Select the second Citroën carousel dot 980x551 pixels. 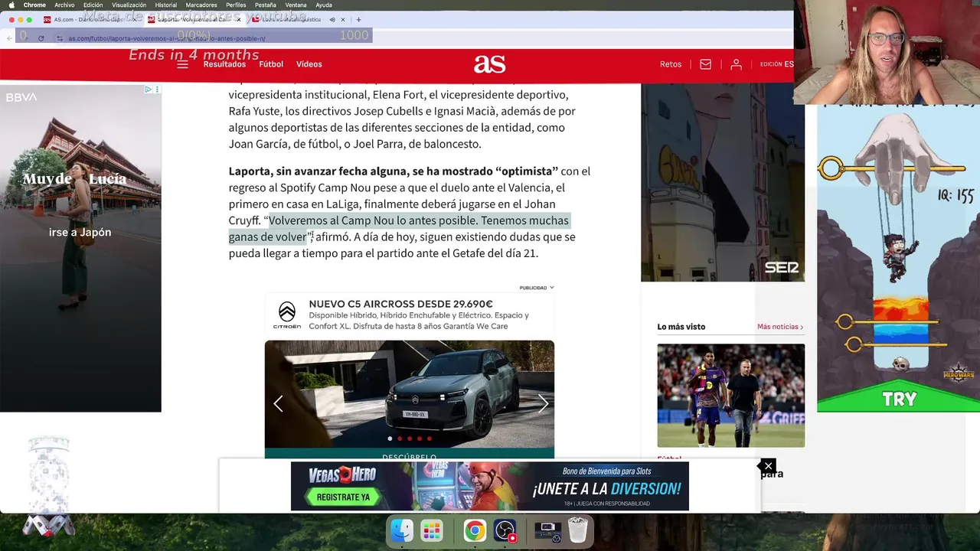(x=400, y=439)
